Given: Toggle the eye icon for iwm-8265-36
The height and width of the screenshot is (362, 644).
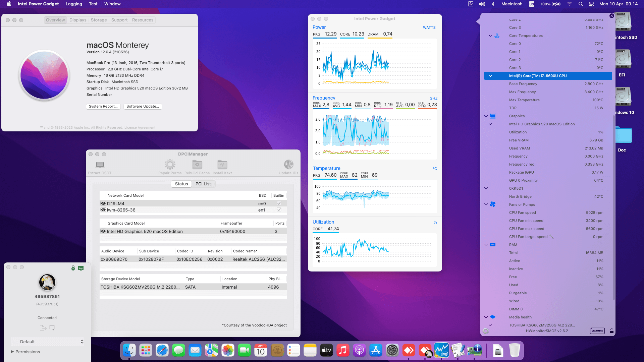Looking at the screenshot, I should [x=103, y=210].
